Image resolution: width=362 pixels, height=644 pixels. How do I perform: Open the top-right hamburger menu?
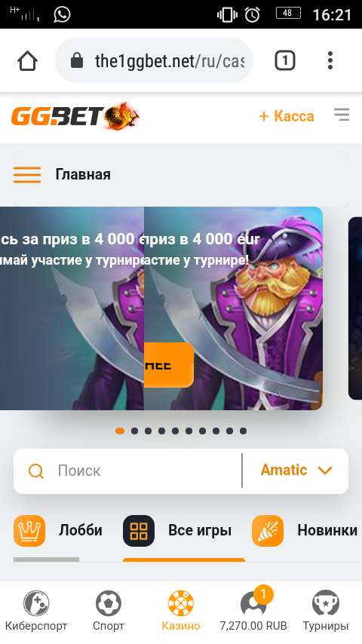(342, 115)
